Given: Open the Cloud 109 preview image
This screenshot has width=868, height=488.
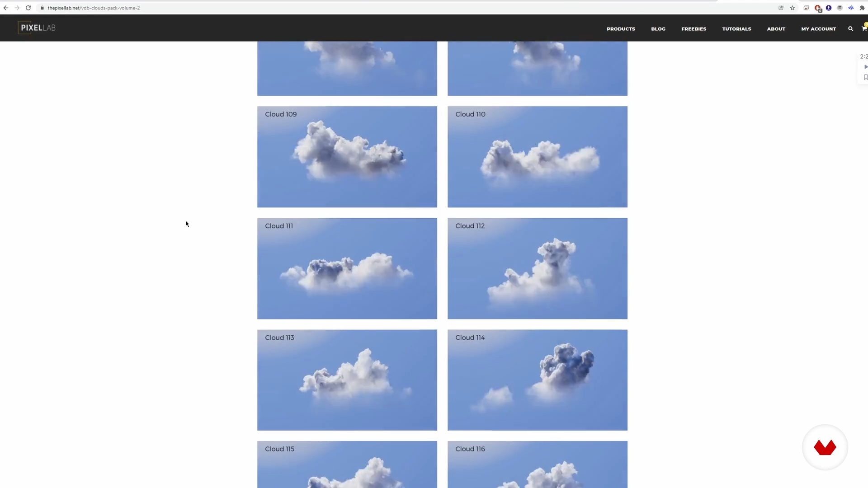Looking at the screenshot, I should [x=347, y=157].
